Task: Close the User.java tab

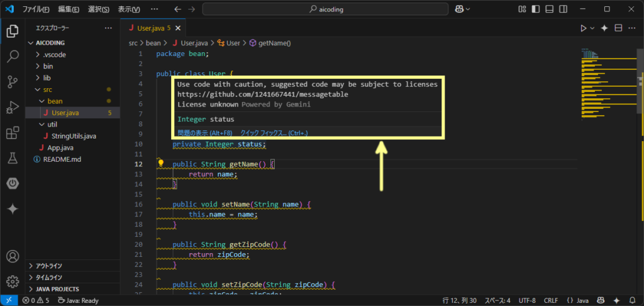Action: tap(178, 28)
